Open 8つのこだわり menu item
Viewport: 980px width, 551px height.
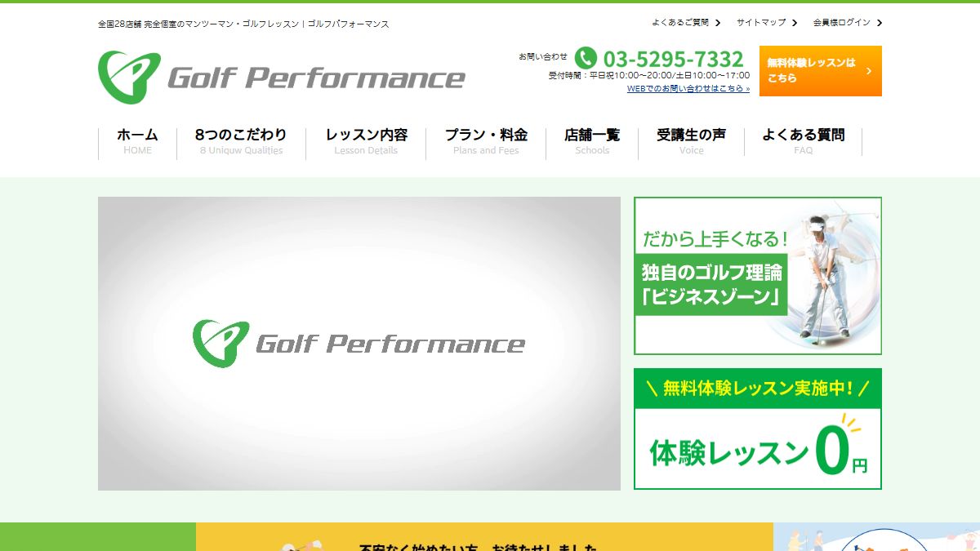point(241,141)
